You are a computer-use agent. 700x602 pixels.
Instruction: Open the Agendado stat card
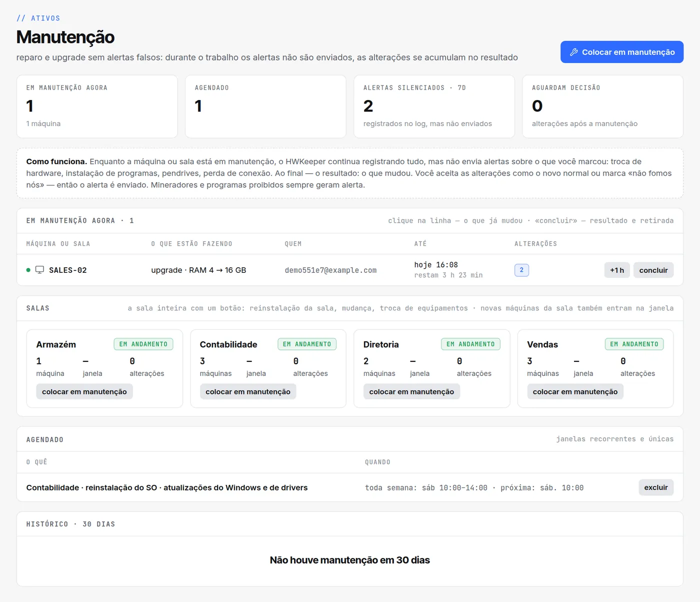[265, 107]
